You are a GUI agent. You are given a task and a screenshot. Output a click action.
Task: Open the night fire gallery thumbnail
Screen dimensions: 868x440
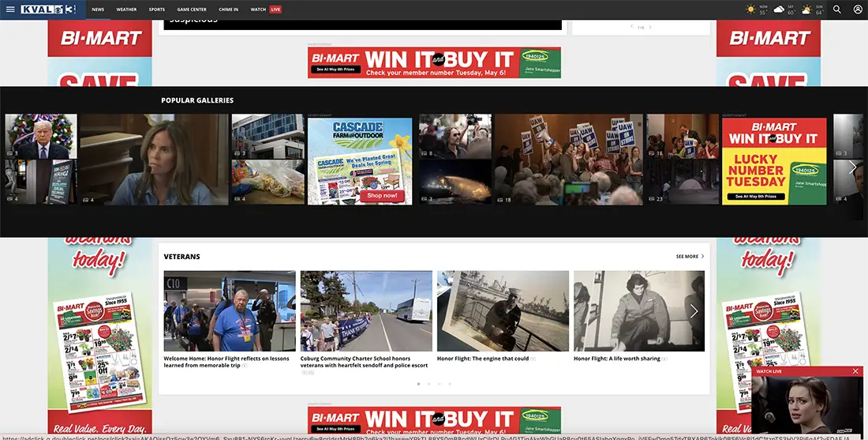click(455, 182)
